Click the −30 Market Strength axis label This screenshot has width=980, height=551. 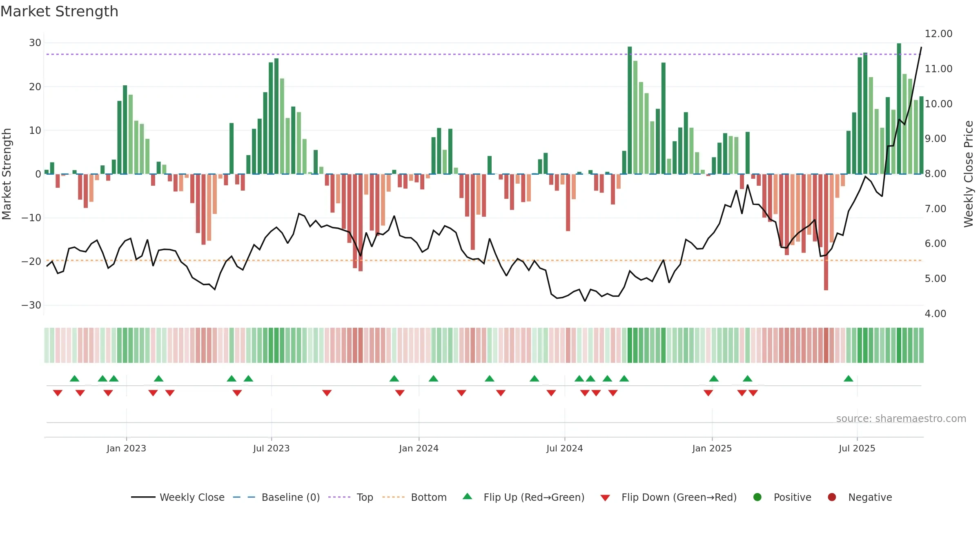(x=31, y=305)
